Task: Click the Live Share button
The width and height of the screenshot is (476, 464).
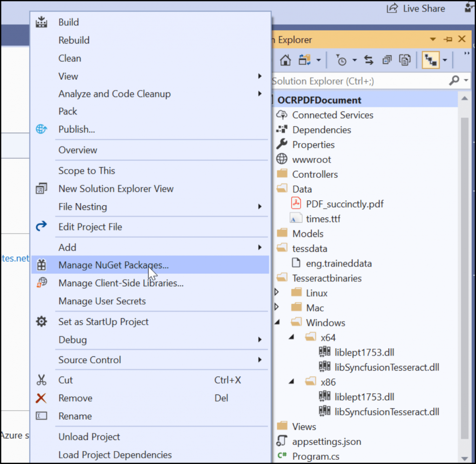Action: [416, 8]
